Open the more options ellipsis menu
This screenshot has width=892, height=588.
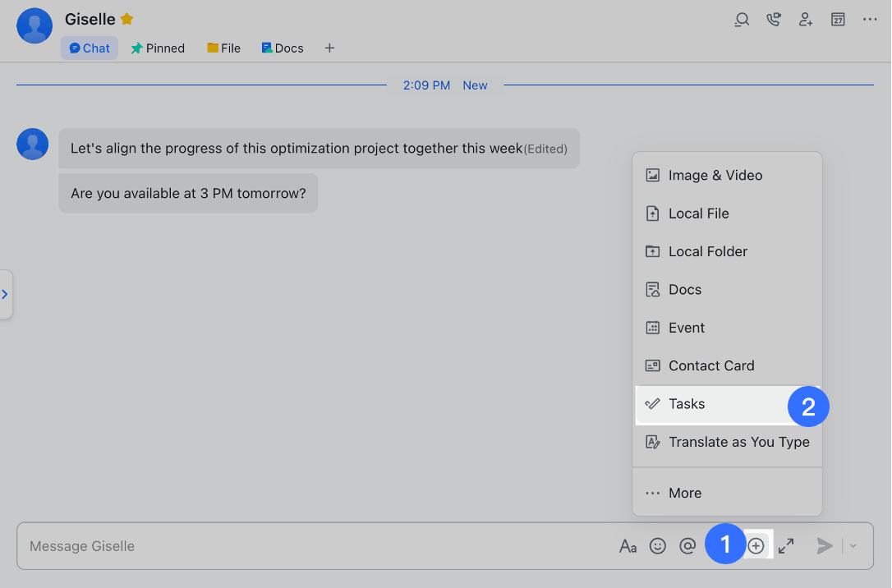pyautogui.click(x=870, y=19)
